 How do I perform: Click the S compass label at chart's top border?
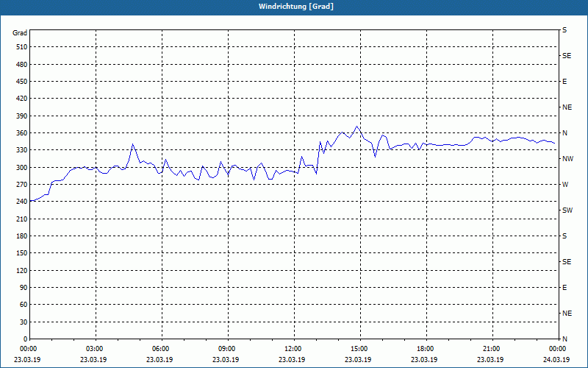tap(564, 30)
